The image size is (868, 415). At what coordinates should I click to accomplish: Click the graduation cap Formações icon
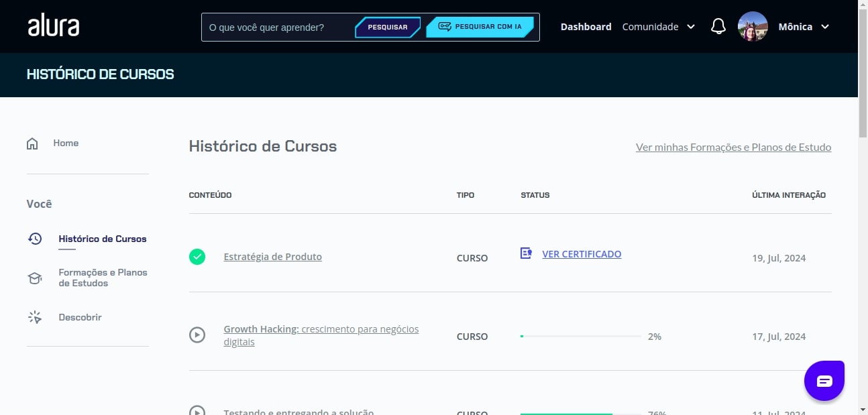(35, 278)
